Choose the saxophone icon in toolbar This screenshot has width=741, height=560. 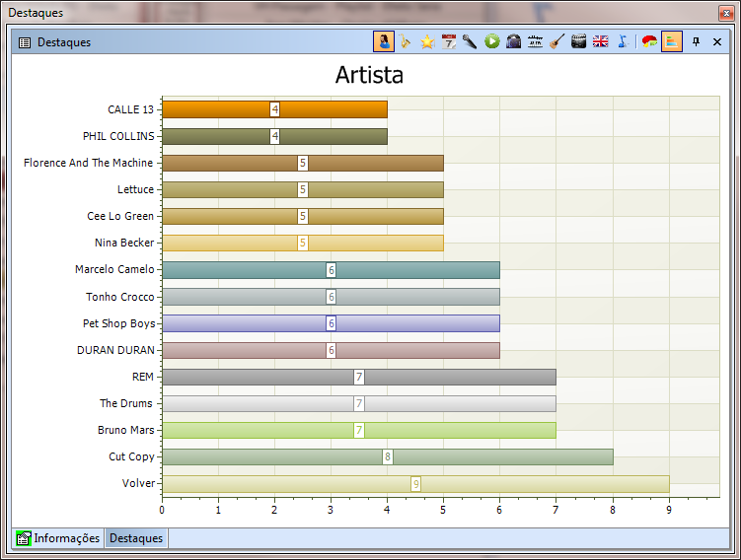pyautogui.click(x=405, y=41)
